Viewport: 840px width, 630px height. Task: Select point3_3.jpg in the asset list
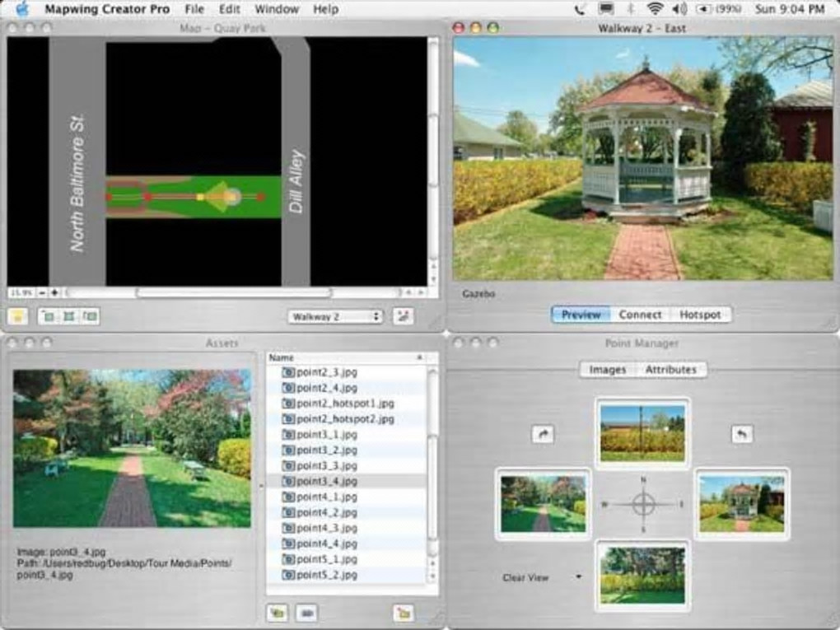(347, 465)
